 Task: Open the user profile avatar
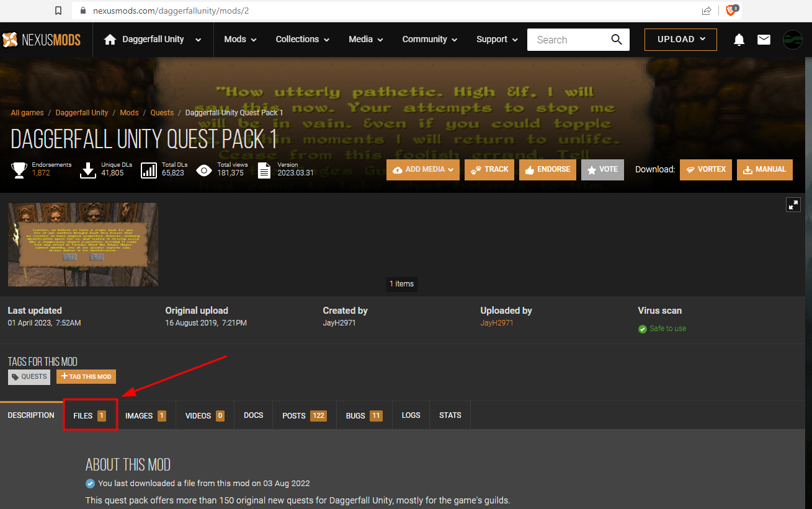click(x=793, y=40)
